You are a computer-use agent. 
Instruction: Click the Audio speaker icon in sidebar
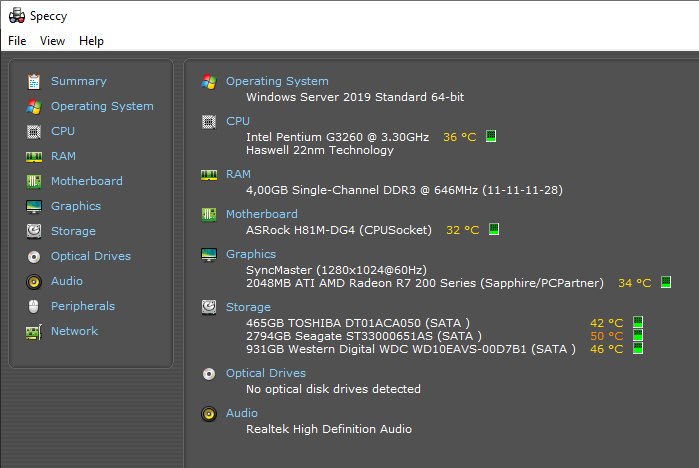coord(34,282)
